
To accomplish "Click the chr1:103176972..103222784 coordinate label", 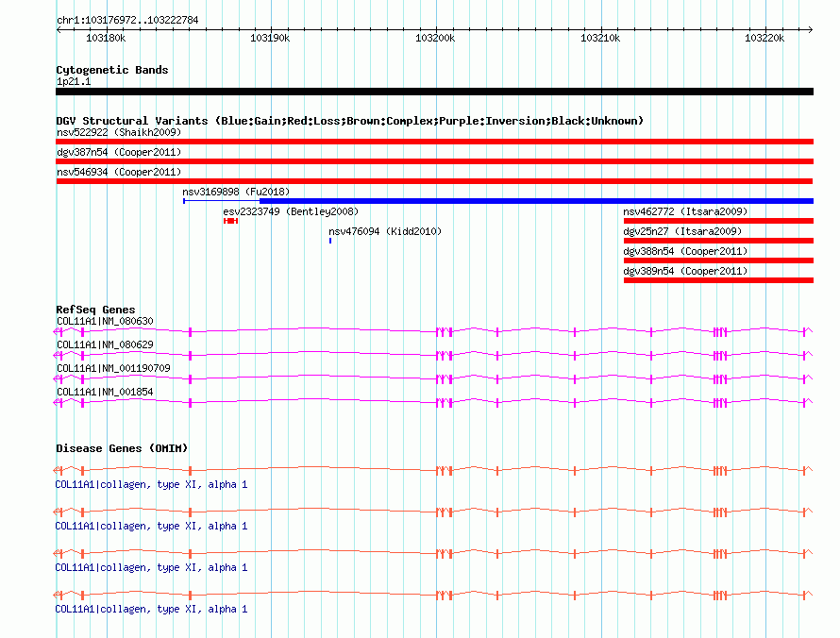I will [x=127, y=21].
